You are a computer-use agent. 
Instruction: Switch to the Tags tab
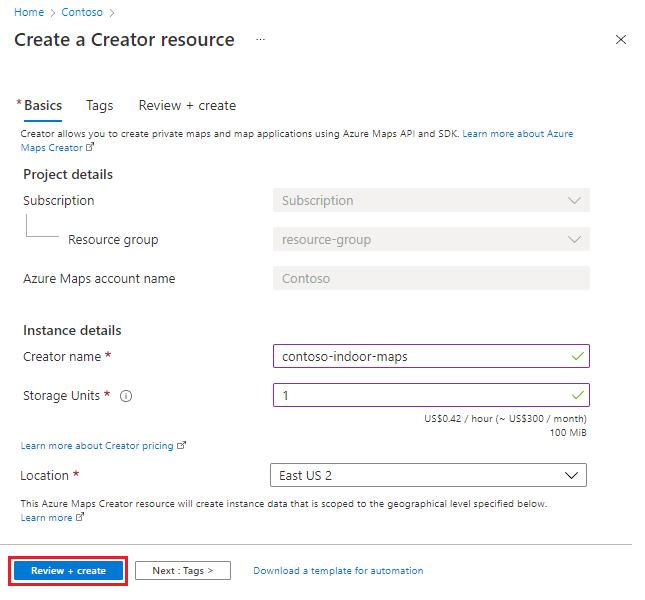point(100,105)
